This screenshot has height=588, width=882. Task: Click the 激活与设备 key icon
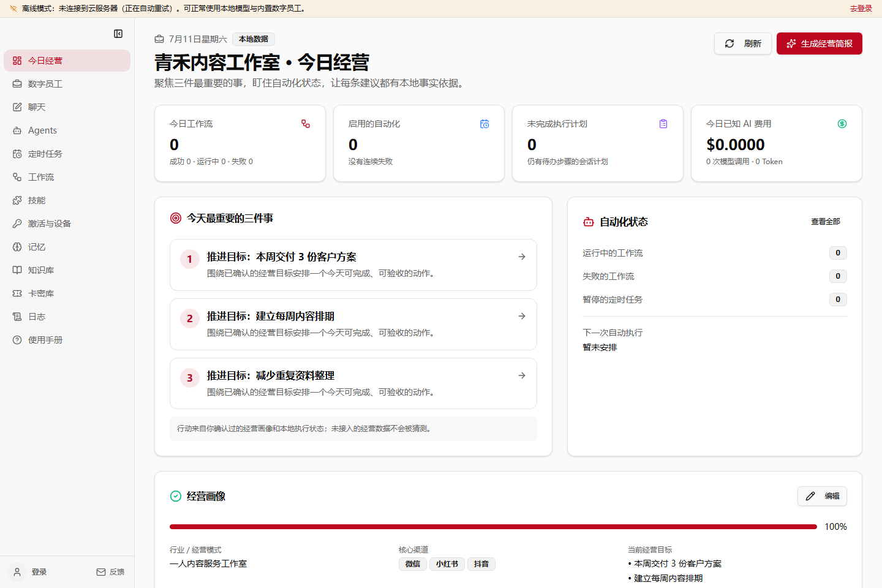pos(17,224)
